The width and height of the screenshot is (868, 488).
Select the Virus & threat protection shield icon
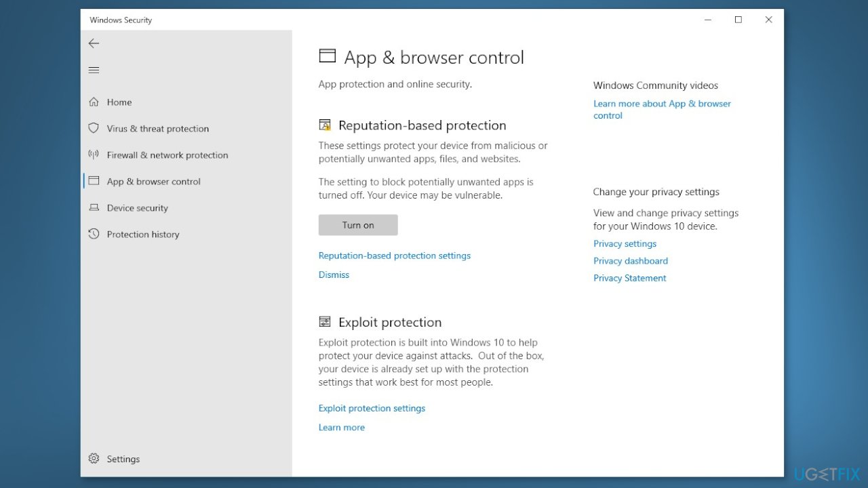point(94,128)
